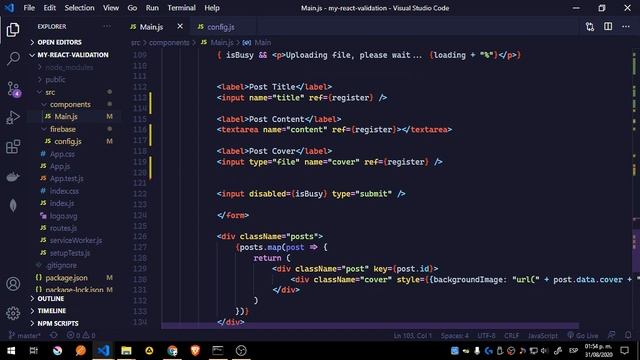Screen dimensions: 640x360
Task: Open the Accounts menu icon
Action: 13,284
